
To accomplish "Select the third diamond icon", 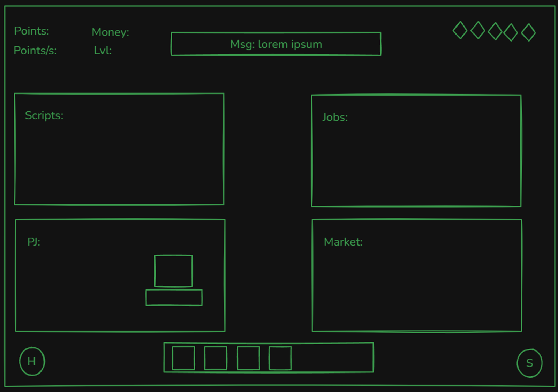I will [495, 31].
